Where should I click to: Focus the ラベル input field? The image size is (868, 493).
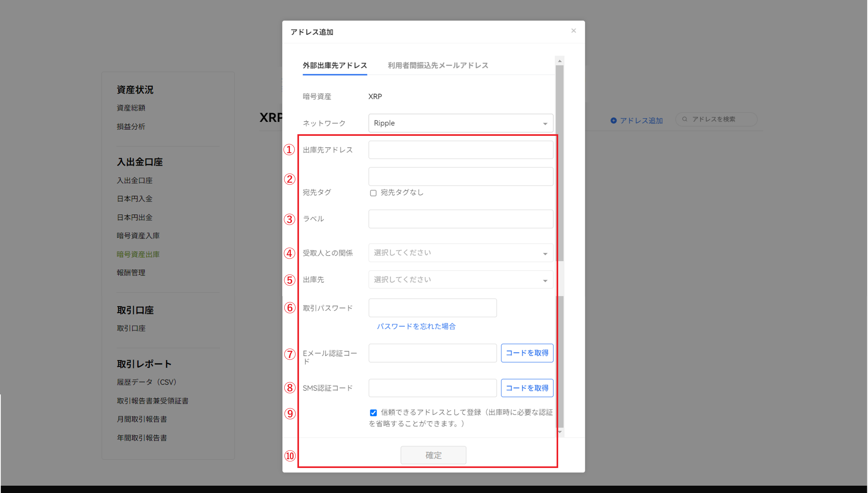[x=460, y=219]
